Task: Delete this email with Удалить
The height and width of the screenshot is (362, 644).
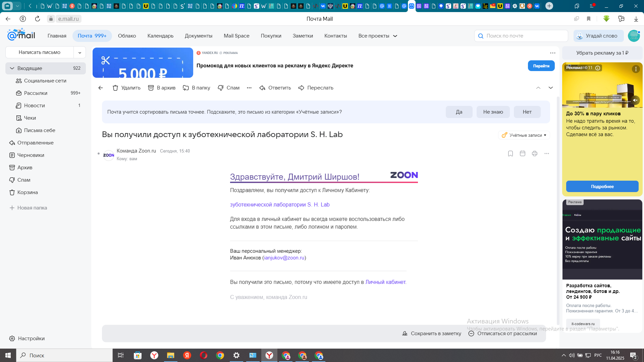Action: 126,88
